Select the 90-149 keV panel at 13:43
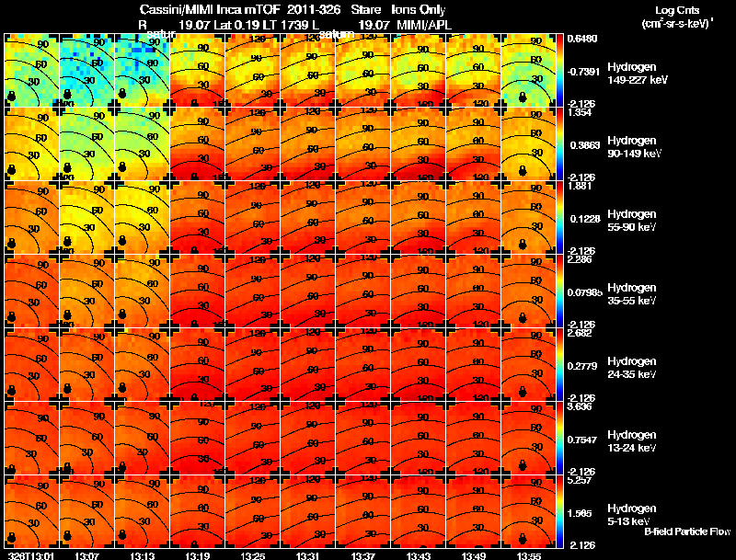 (419, 144)
